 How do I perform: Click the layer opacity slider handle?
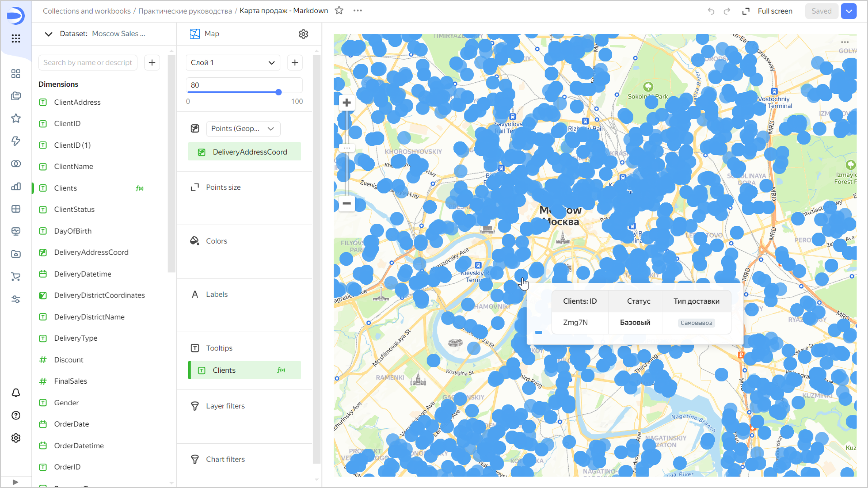(278, 92)
